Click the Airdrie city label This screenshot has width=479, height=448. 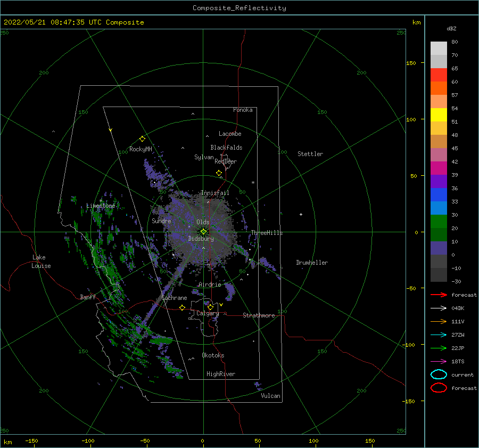(210, 284)
